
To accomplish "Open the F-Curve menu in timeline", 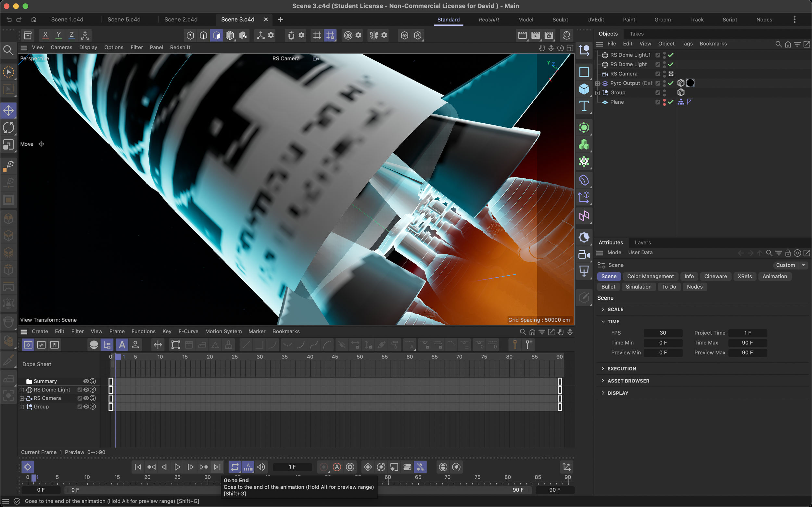I will tap(188, 331).
